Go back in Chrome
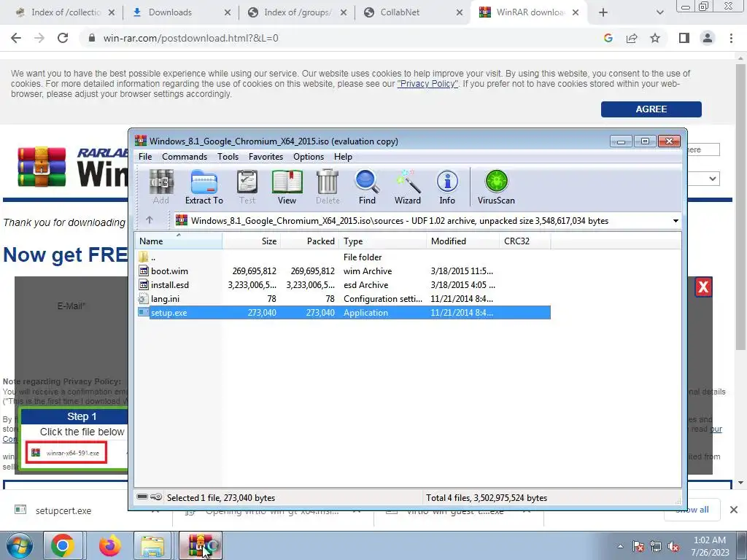Screen dimensions: 747x560 16,38
